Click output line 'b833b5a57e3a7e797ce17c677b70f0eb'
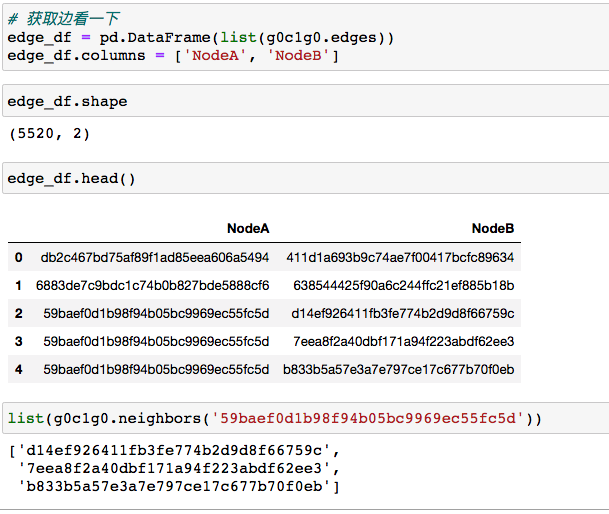 [174, 486]
